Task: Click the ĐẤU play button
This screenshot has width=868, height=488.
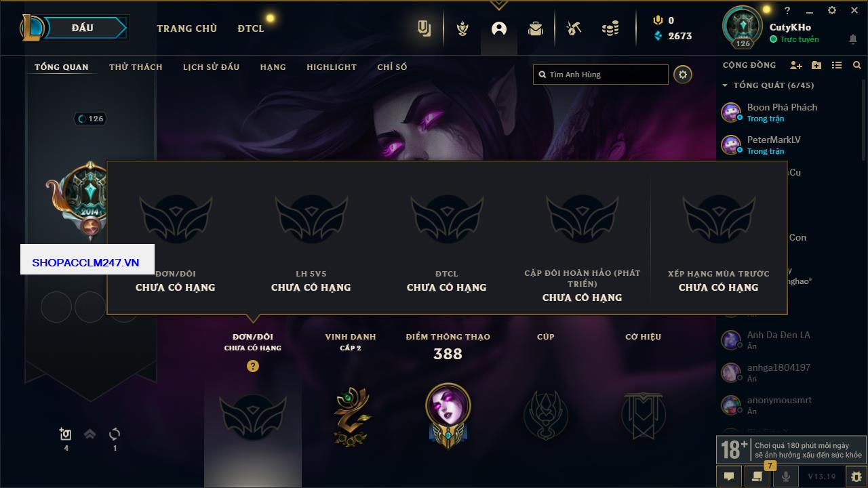Action: 82,28
